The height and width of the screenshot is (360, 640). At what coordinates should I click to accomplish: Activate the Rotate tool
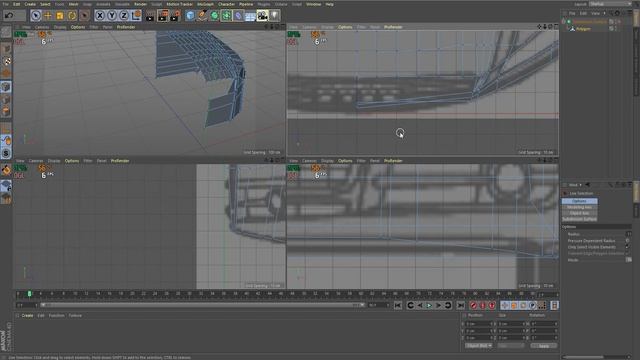tap(72, 16)
